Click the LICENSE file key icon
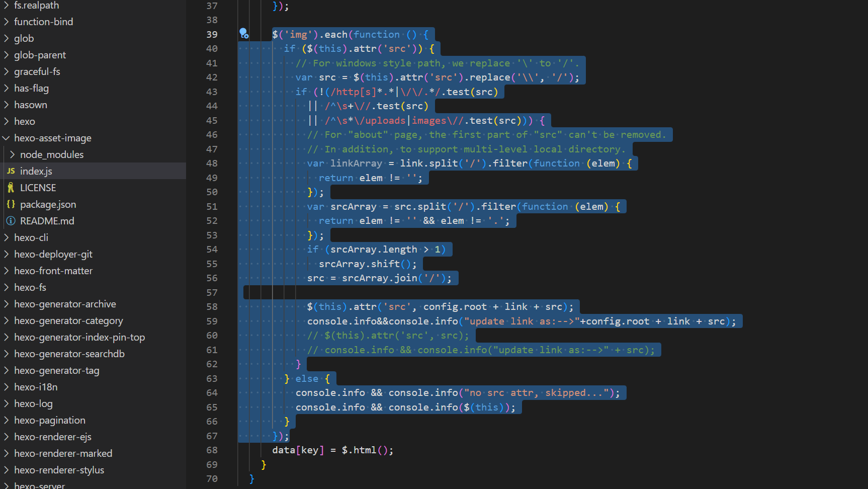 pos(11,188)
